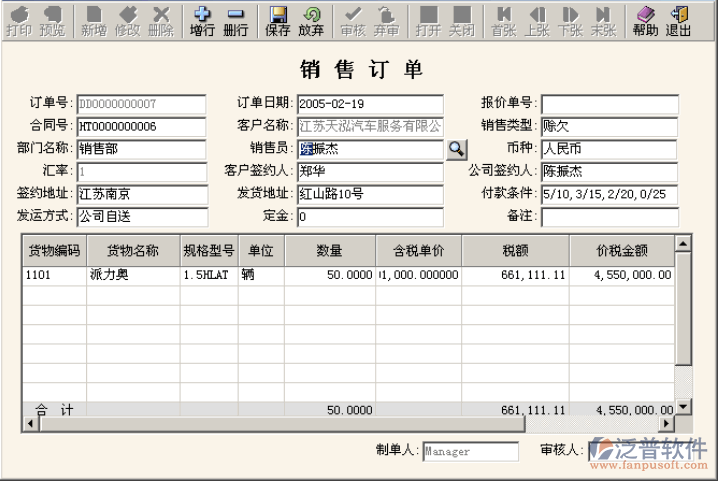
Task: Click the 增行 (add row) toolbar icon
Action: coord(202,20)
